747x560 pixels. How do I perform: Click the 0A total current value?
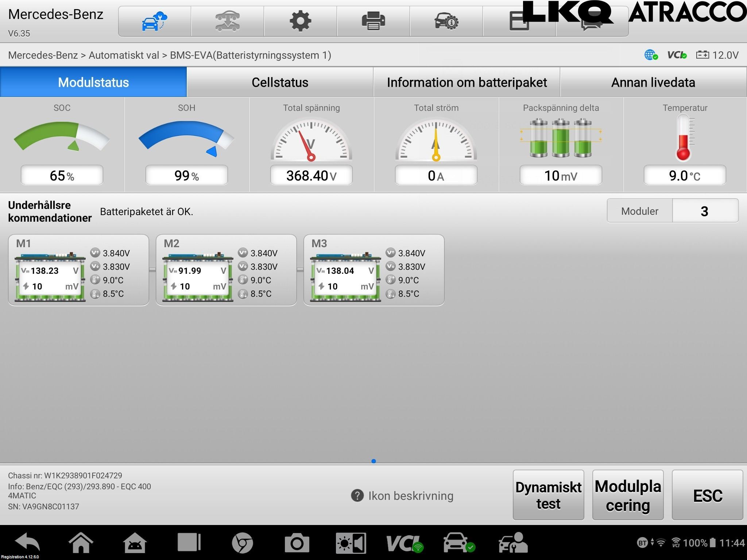coord(436,175)
